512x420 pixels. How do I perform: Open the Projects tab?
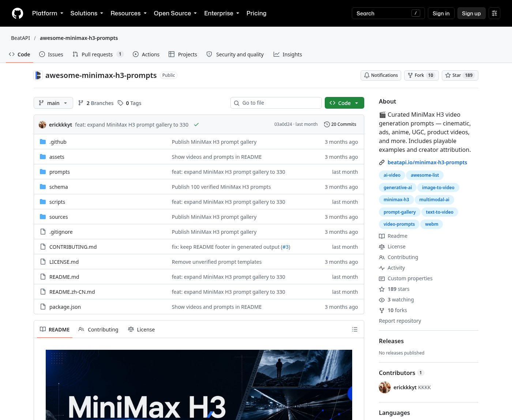[183, 54]
